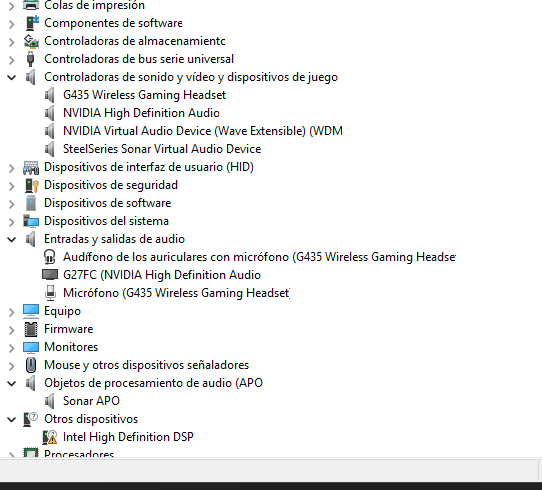The height and width of the screenshot is (490, 542).
Task: Click speaker icon beside Objetos de procesamiento de audio
Action: [x=31, y=383]
